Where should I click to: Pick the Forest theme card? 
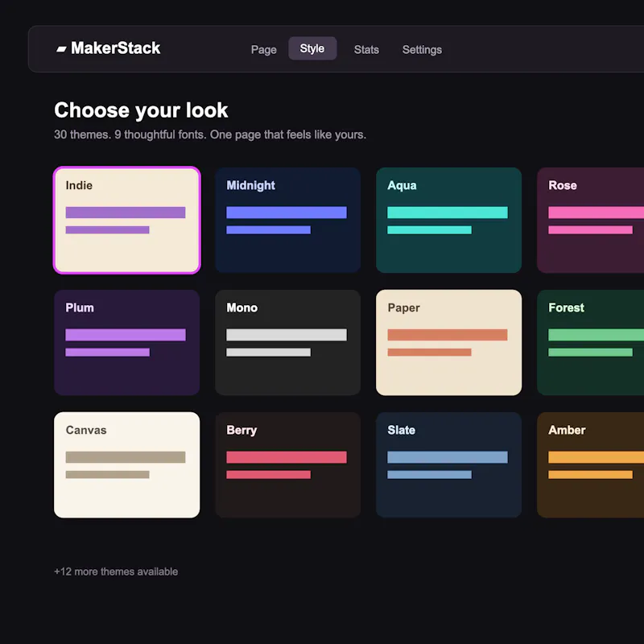(x=591, y=343)
